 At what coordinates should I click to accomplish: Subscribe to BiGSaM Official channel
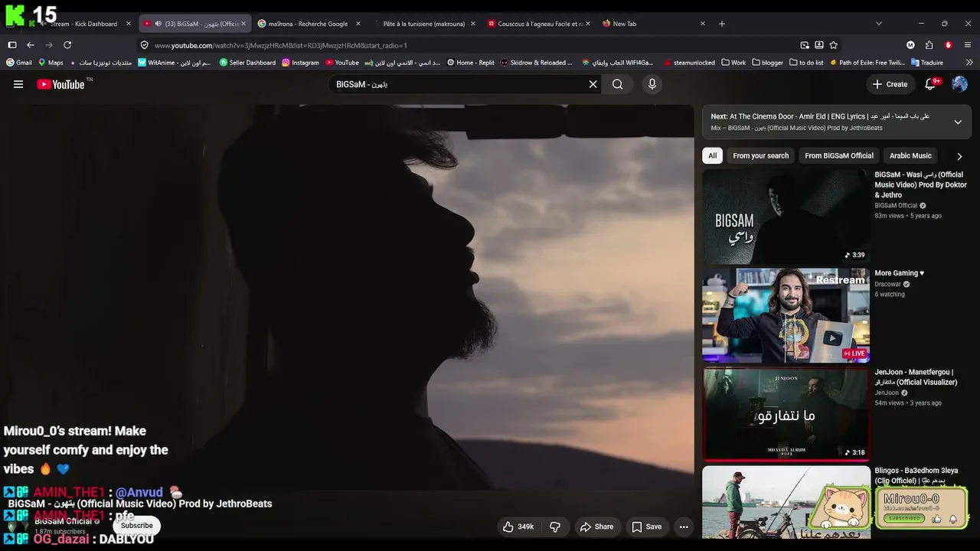(x=137, y=526)
